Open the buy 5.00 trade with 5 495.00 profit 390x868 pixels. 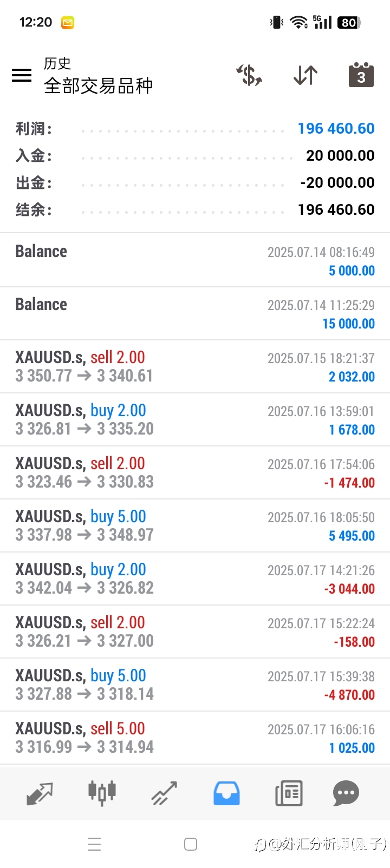tap(195, 525)
